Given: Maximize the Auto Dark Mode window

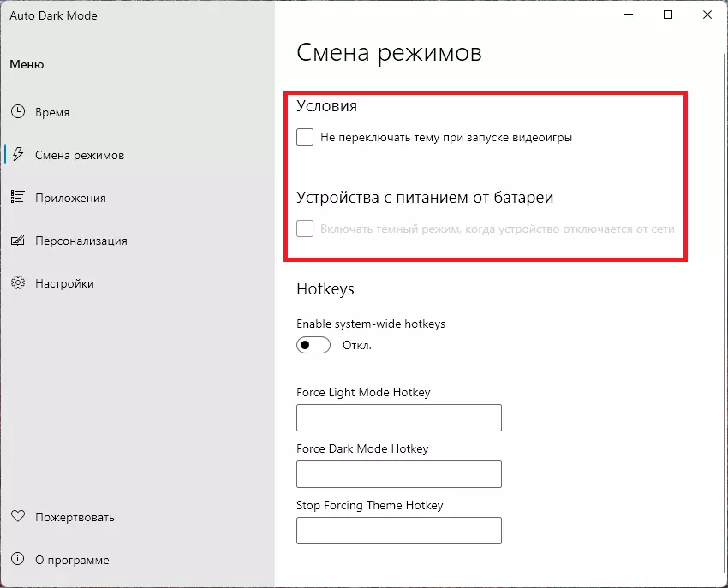Looking at the screenshot, I should tap(668, 15).
